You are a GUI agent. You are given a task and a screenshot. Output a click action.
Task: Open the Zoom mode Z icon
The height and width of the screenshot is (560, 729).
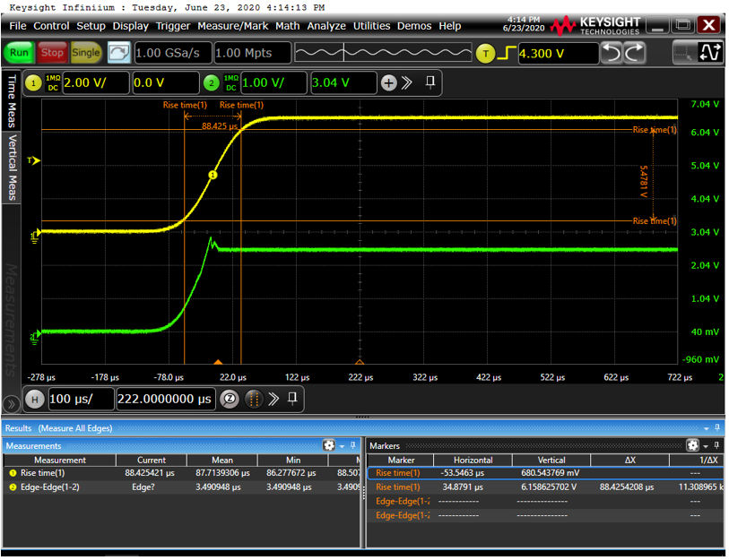(x=230, y=399)
